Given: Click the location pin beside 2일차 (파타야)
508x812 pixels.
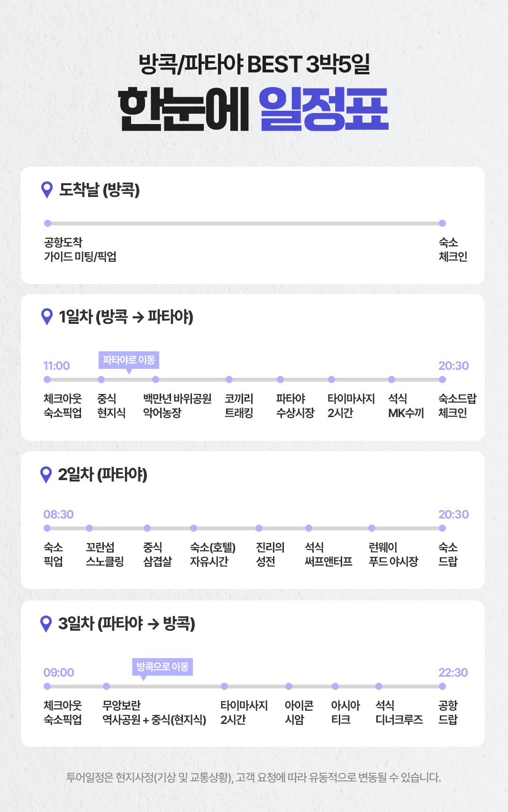Looking at the screenshot, I should coord(46,474).
